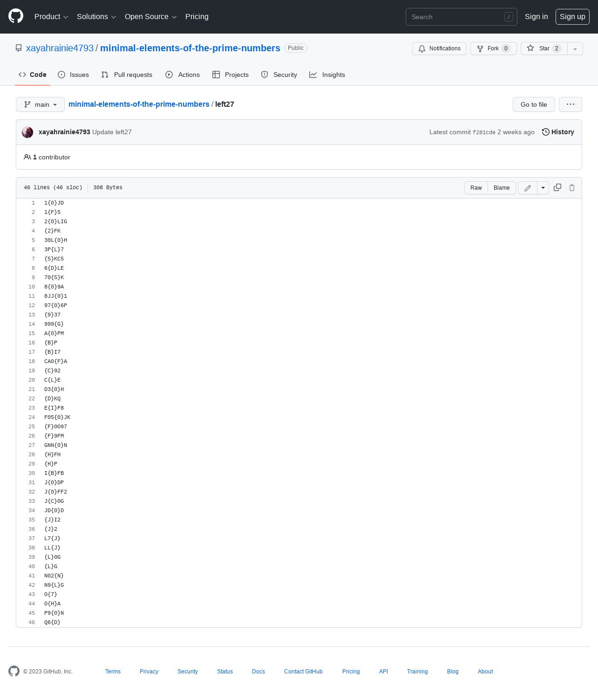
Task: Show the 1 contributor list
Action: coord(47,157)
